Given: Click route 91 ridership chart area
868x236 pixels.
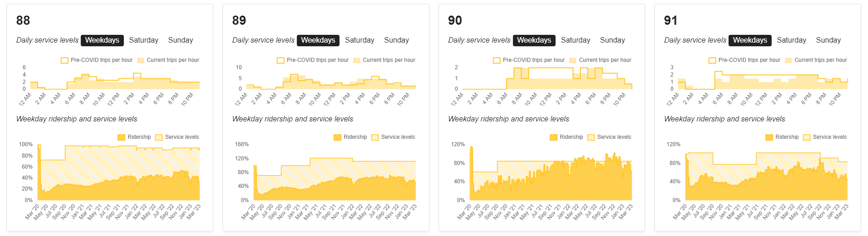Looking at the screenshot, I should point(766,179).
